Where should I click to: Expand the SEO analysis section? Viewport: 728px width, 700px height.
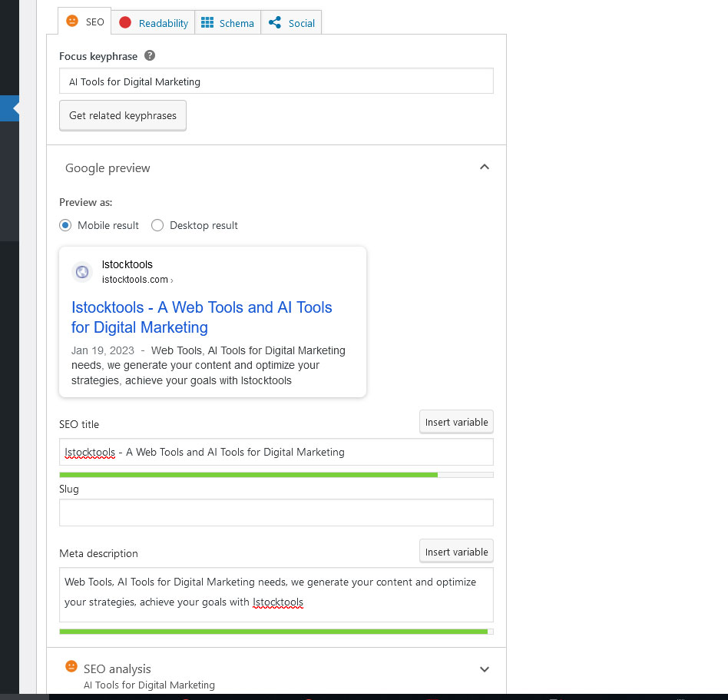(x=485, y=668)
